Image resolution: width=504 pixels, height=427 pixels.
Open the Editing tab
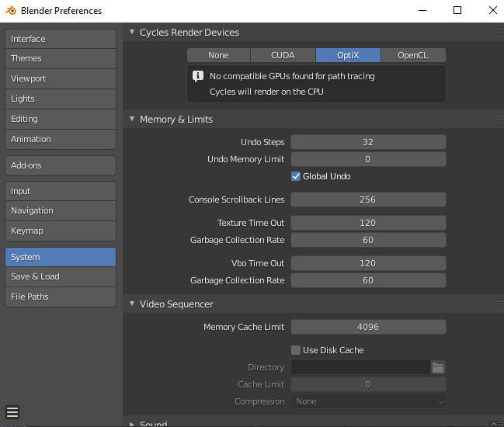point(61,119)
